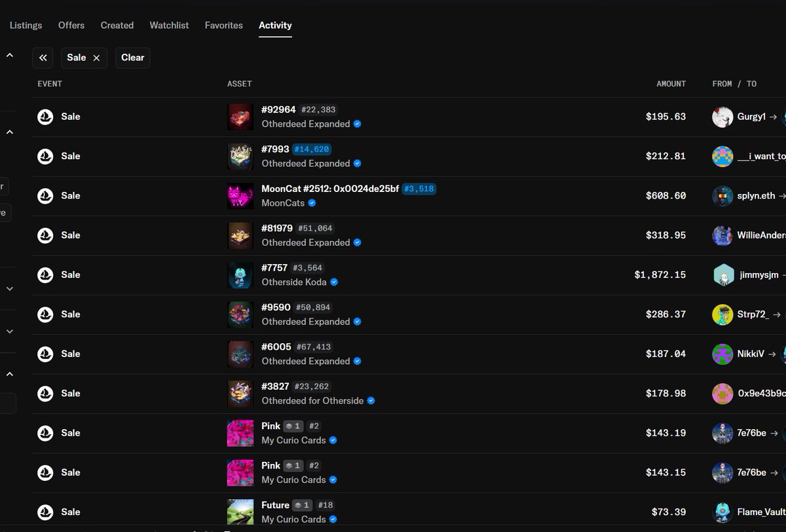Click verified badge beside Otherdeed for Otherside
The height and width of the screenshot is (532, 786).
[371, 401]
